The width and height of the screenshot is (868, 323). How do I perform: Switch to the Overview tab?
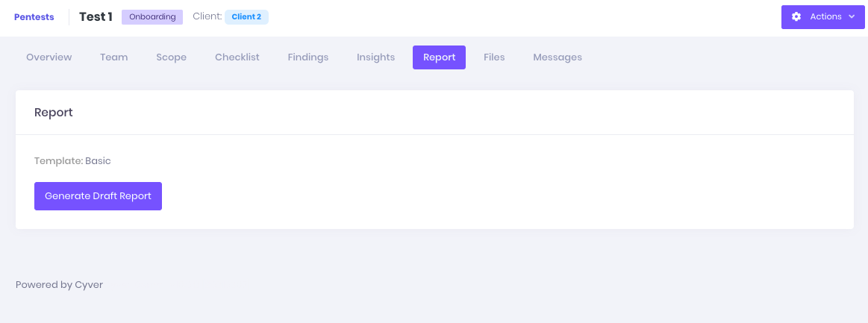[49, 57]
